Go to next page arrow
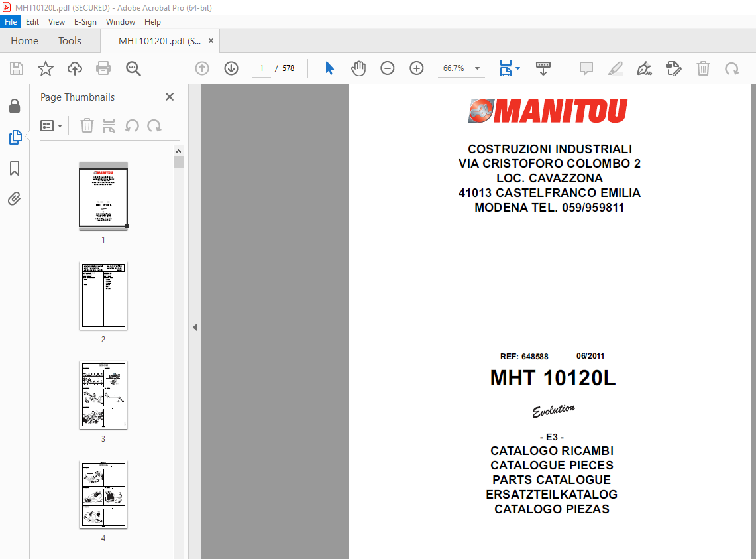 pos(231,68)
